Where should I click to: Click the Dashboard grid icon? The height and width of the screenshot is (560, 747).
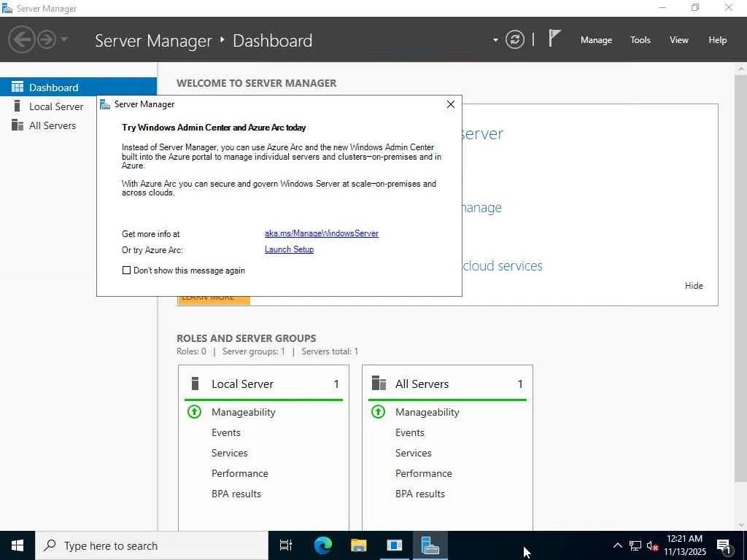tap(18, 87)
